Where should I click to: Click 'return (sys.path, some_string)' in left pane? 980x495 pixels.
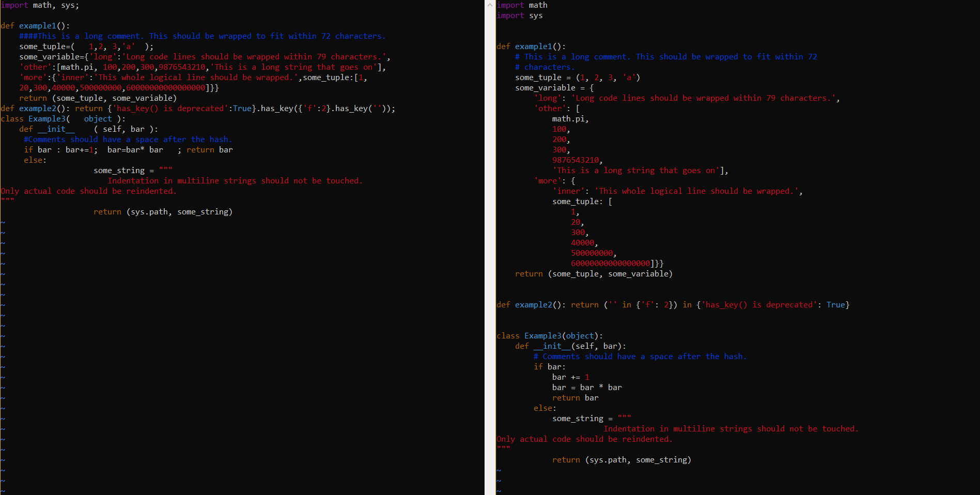(163, 212)
